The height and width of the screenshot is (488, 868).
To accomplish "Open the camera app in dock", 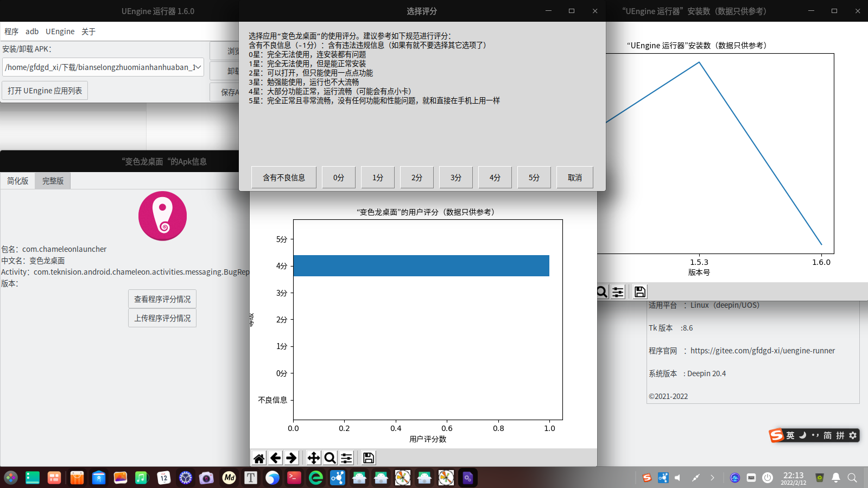I will pos(206,478).
